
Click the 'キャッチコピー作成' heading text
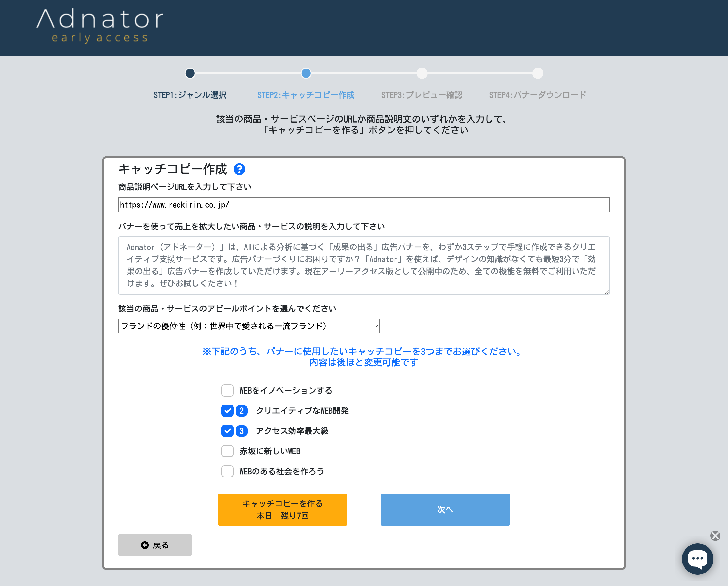click(x=172, y=169)
